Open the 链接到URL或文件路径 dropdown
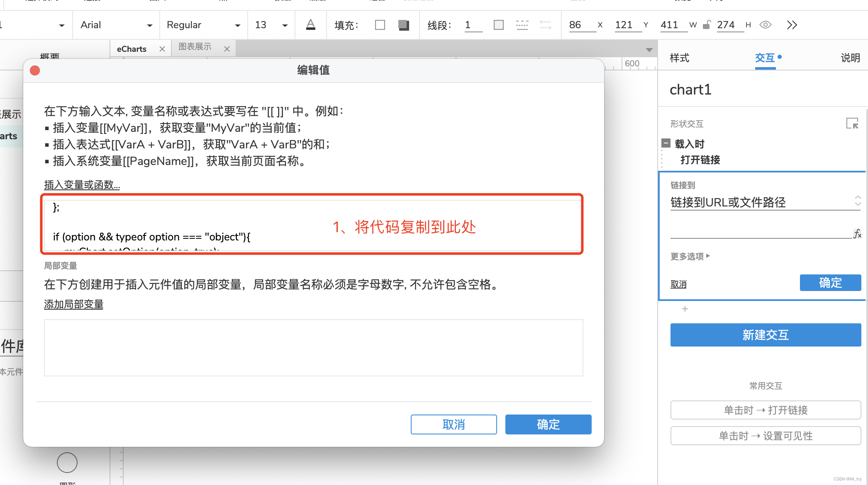 tap(766, 202)
